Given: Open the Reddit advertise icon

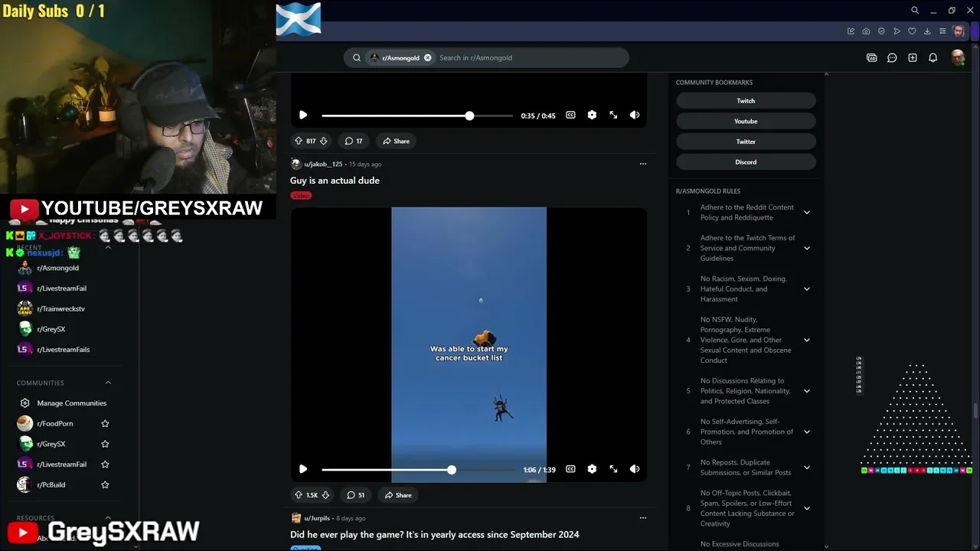Looking at the screenshot, I should [871, 57].
